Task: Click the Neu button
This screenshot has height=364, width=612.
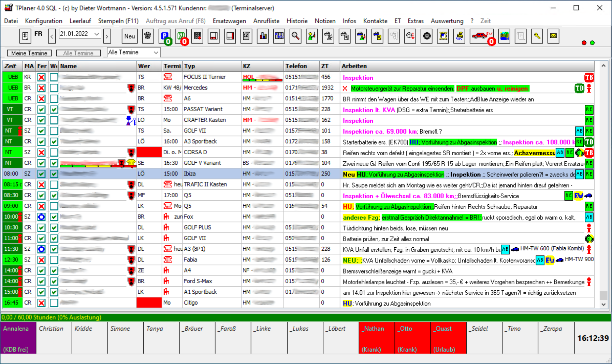Action: pyautogui.click(x=130, y=36)
